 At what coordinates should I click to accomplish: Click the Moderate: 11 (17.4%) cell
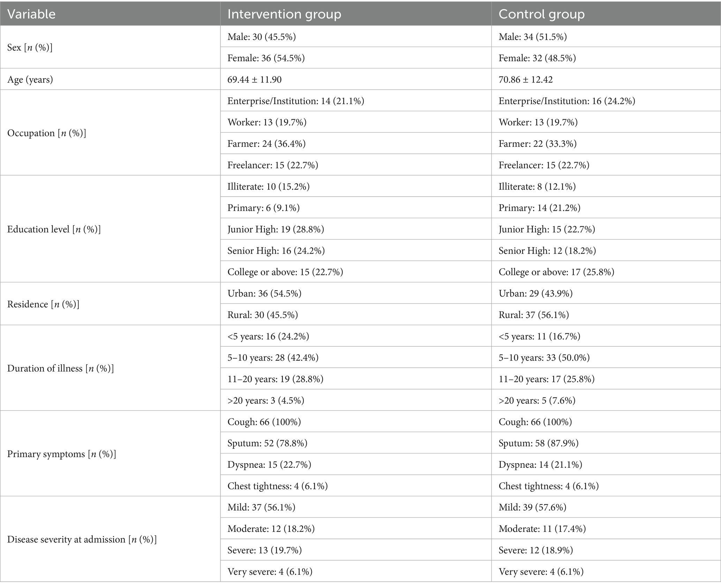click(542, 529)
